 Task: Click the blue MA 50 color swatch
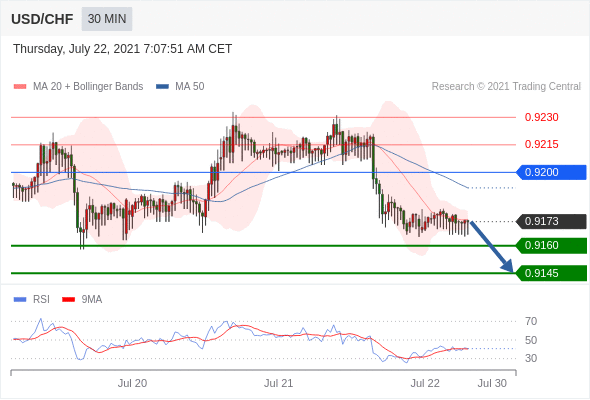pos(163,87)
